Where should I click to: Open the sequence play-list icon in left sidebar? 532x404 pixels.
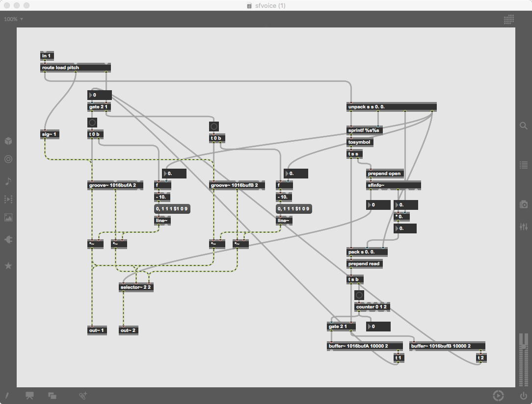click(x=8, y=199)
